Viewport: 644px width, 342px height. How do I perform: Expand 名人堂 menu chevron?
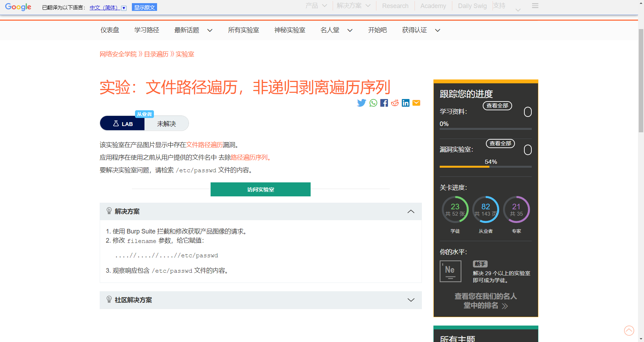click(x=350, y=30)
